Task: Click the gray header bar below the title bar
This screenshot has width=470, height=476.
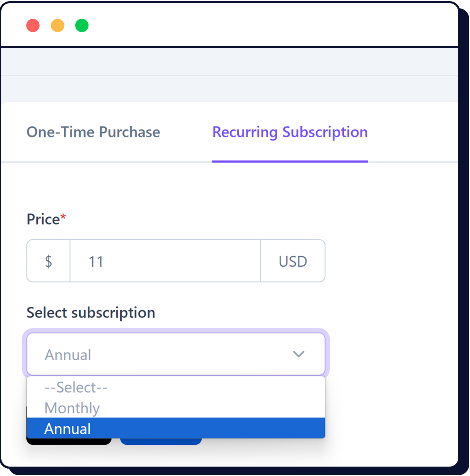Action: [x=230, y=61]
